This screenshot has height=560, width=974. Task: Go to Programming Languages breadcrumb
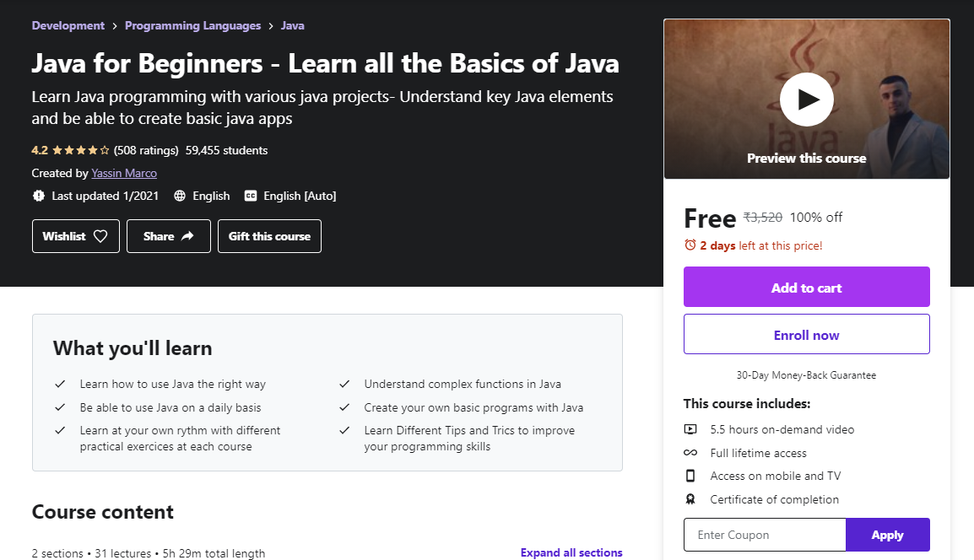pos(192,25)
